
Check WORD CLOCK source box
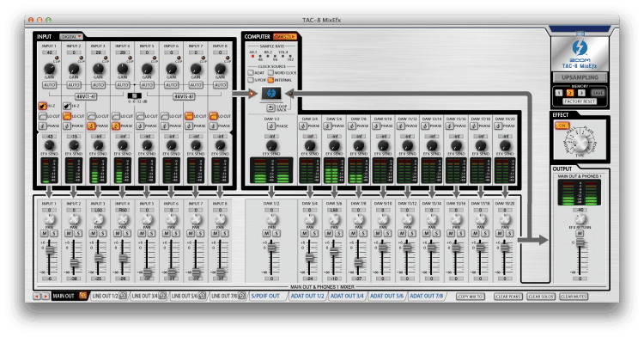(x=270, y=73)
